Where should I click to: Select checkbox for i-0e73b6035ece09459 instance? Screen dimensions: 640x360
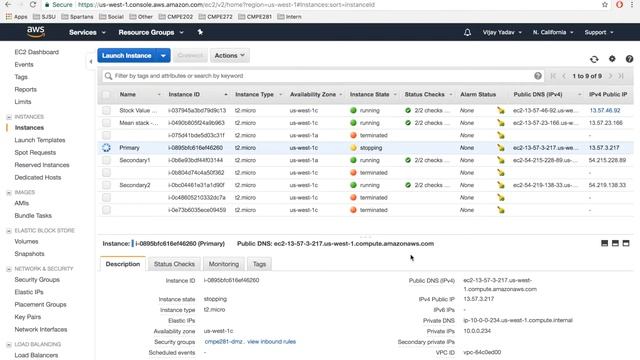click(x=106, y=210)
